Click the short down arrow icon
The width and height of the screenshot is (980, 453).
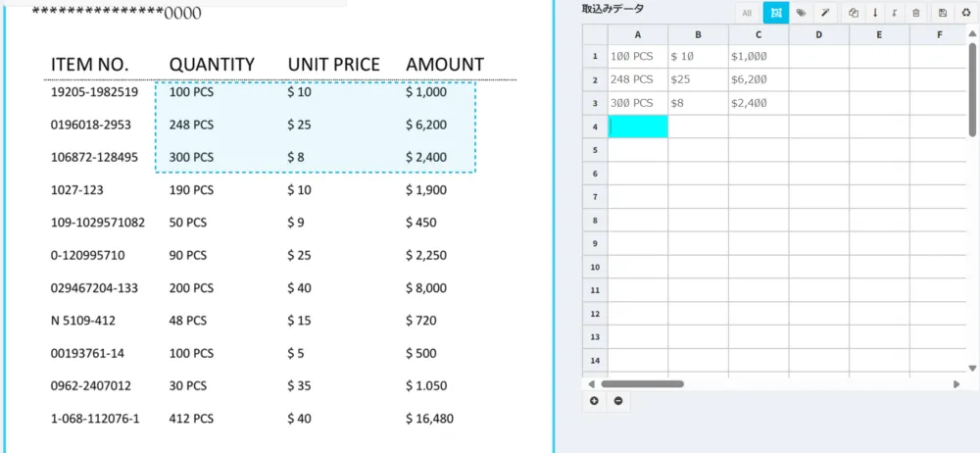point(895,13)
